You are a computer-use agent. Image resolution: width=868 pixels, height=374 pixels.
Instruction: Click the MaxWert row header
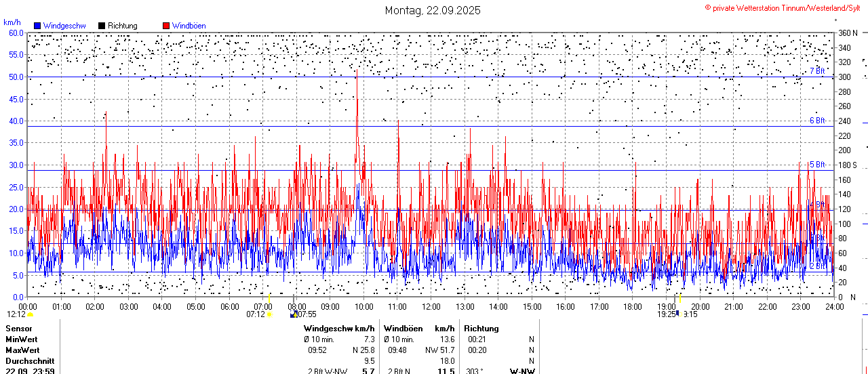click(x=22, y=350)
